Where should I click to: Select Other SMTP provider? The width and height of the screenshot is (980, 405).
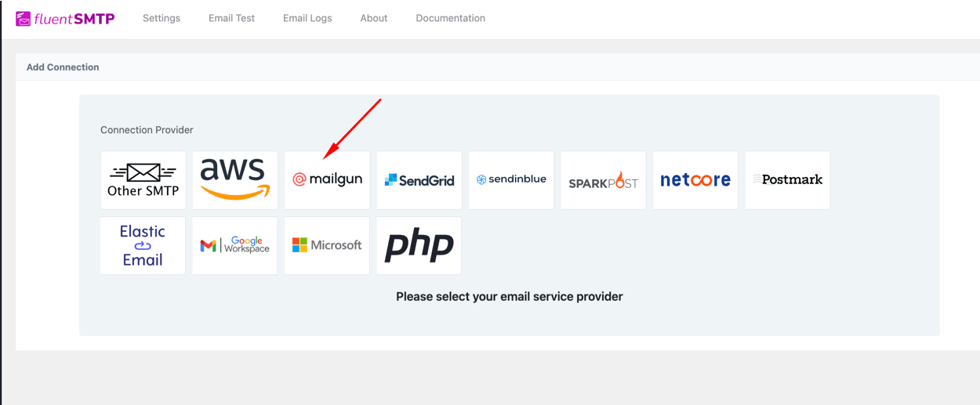click(x=143, y=180)
